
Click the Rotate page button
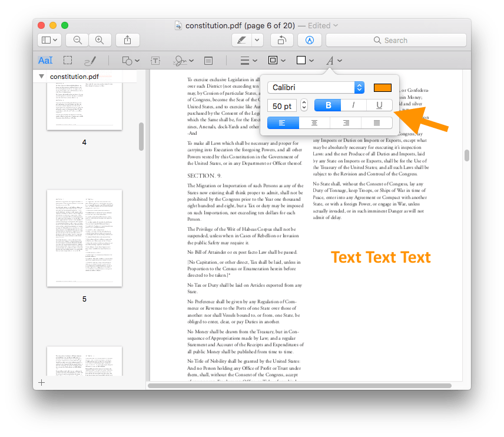click(x=281, y=40)
